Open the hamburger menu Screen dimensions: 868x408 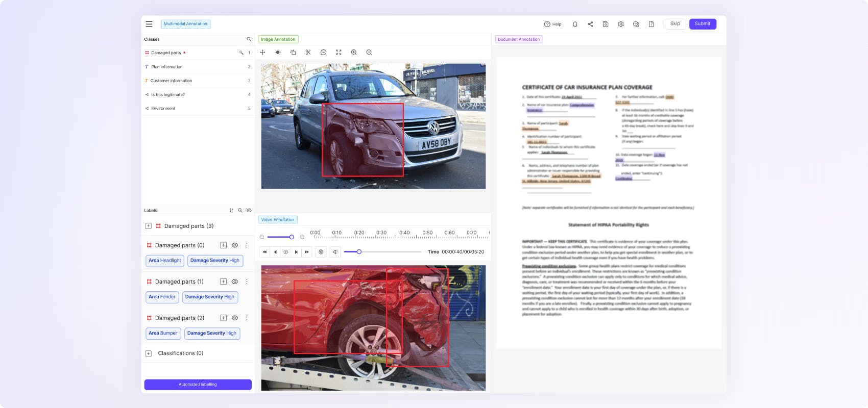(149, 24)
